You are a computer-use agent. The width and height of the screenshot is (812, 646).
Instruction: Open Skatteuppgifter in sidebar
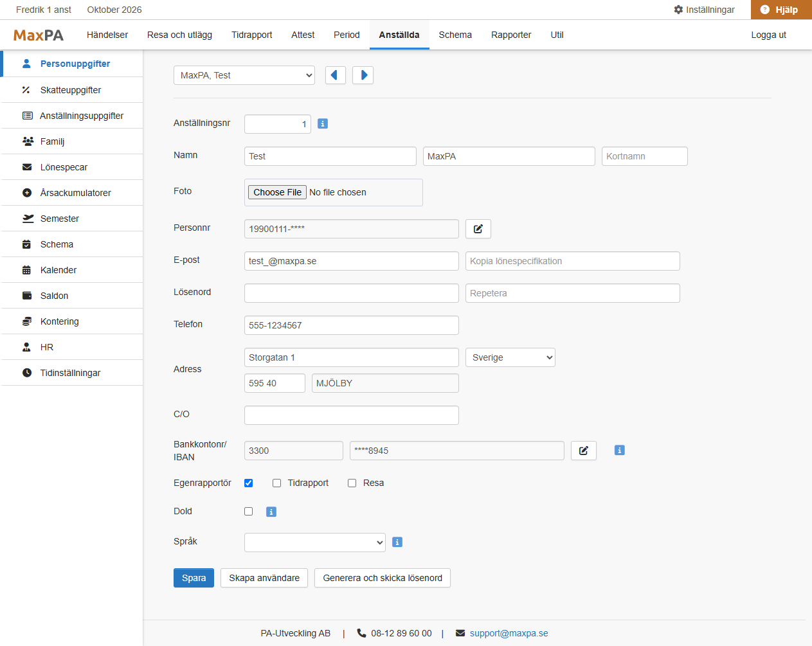[71, 90]
